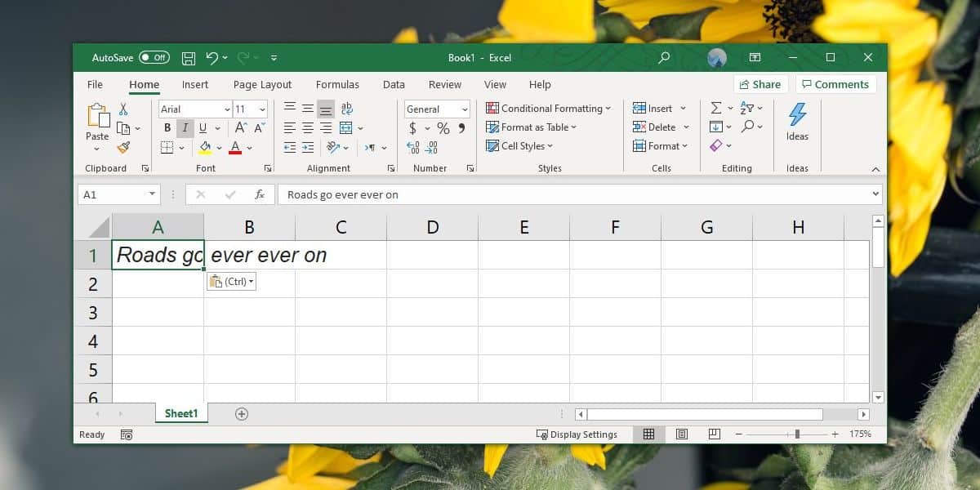The image size is (980, 490).
Task: Open the Arial font name dropdown
Action: pos(226,108)
